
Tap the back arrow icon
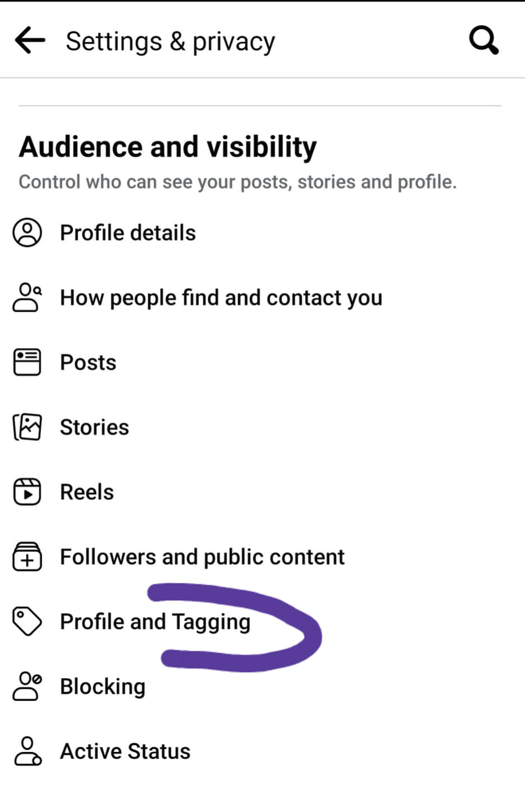point(30,40)
